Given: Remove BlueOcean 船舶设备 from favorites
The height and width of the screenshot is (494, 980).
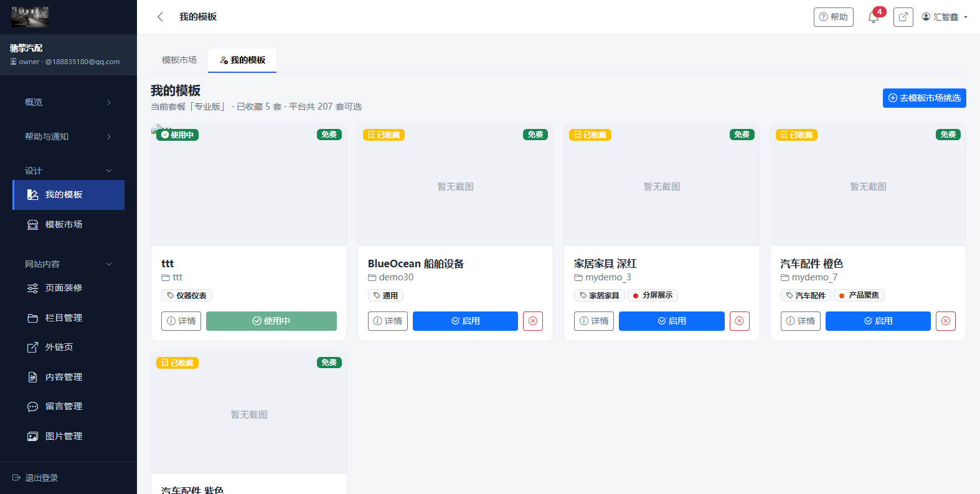Looking at the screenshot, I should [533, 321].
